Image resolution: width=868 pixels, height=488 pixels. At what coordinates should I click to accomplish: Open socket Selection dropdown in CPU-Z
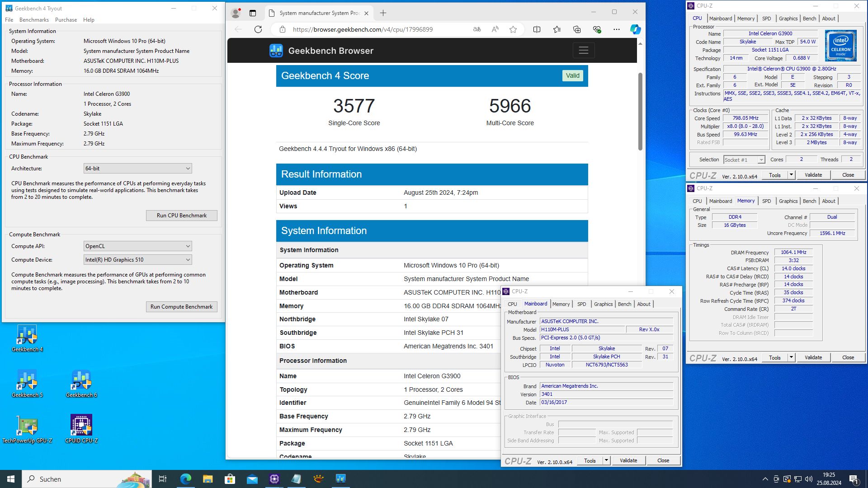[x=744, y=160]
